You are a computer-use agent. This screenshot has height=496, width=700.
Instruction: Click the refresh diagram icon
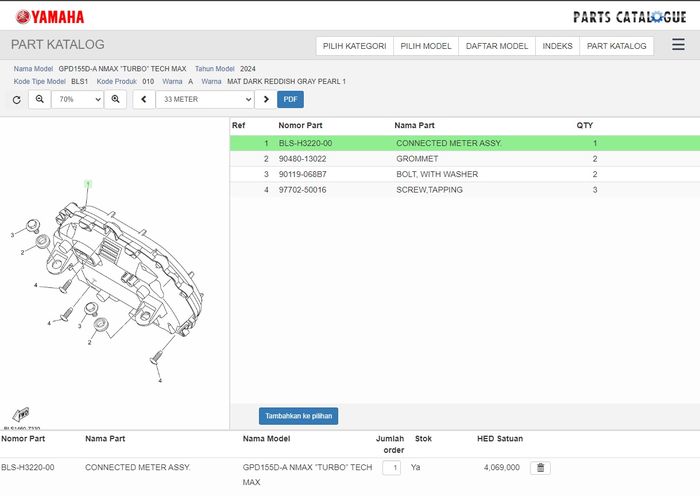(x=16, y=100)
